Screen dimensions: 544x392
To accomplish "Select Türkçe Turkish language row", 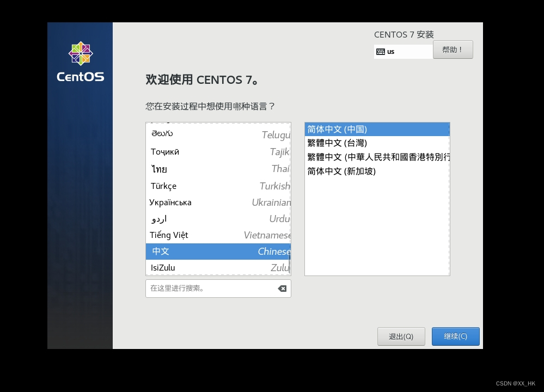I will (218, 186).
